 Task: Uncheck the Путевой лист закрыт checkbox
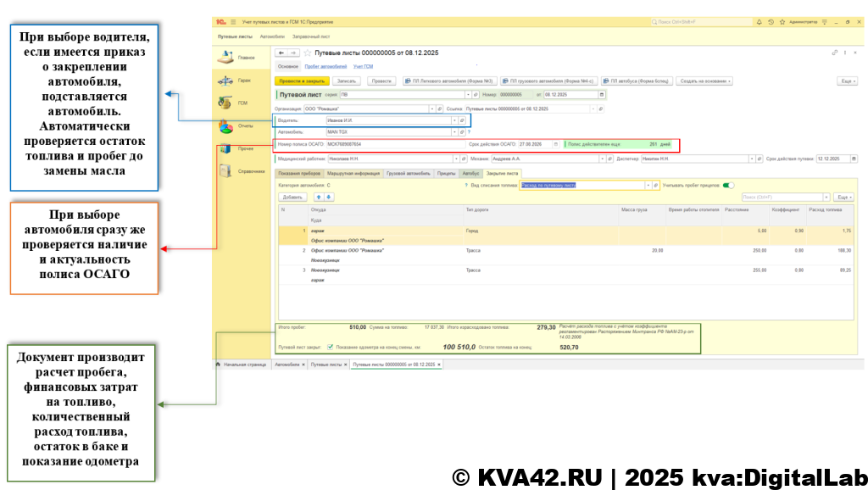[330, 347]
